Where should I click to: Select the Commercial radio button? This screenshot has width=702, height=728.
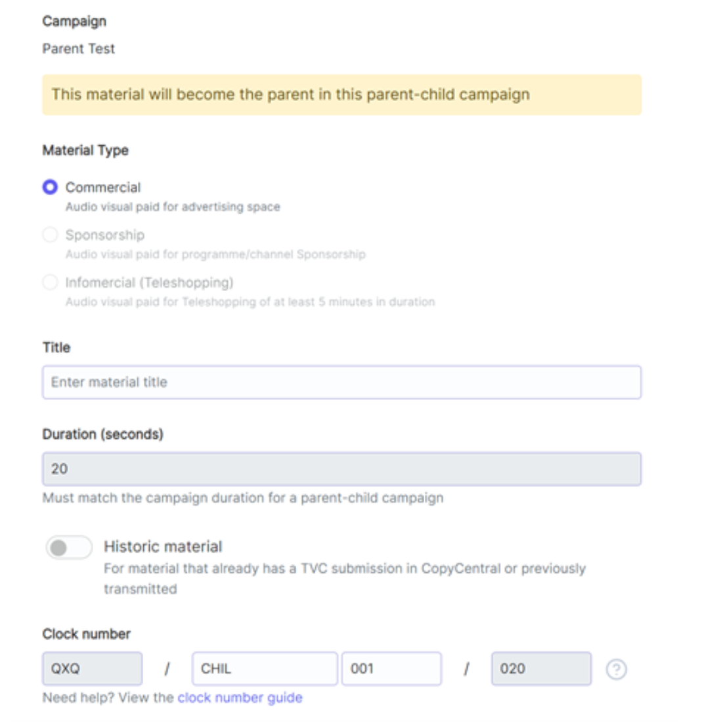pos(50,187)
